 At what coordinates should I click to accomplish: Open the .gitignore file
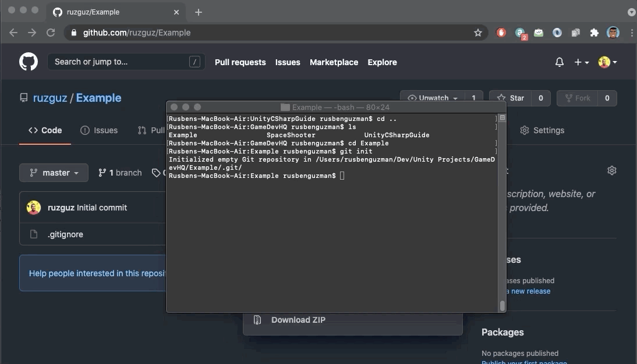click(65, 234)
